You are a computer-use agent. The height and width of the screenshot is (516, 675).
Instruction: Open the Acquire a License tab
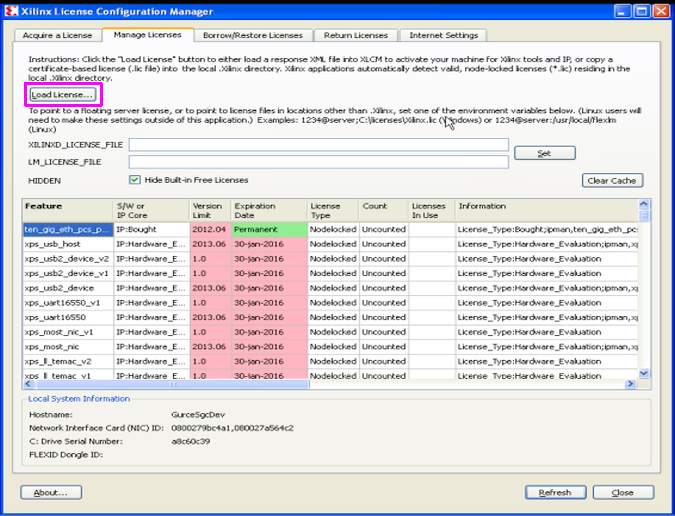coord(57,35)
